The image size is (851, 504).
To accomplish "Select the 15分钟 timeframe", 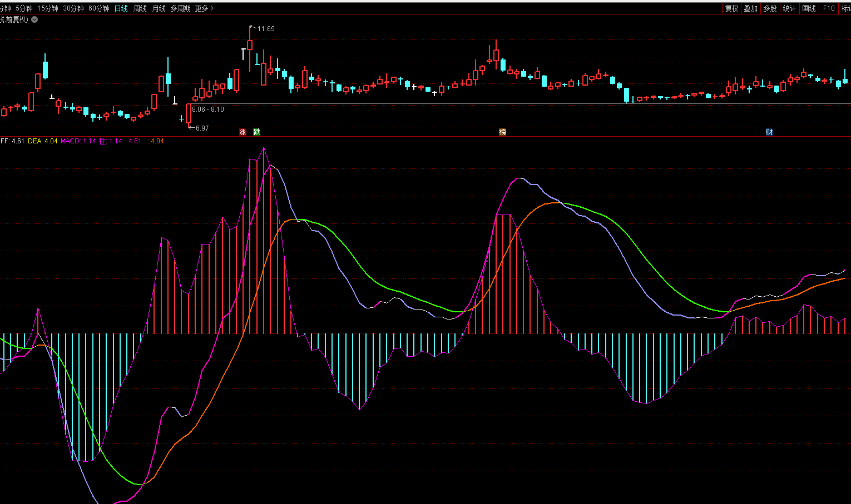I will (x=48, y=8).
